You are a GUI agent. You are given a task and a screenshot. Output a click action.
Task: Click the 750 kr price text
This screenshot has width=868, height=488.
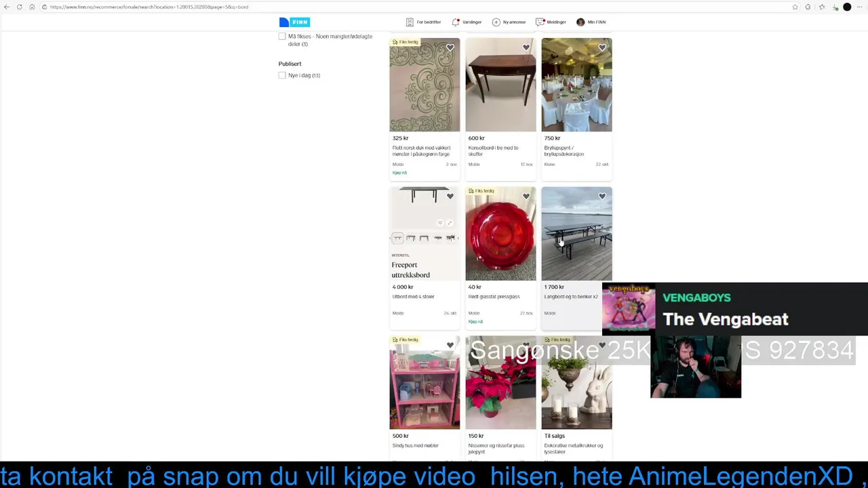552,138
